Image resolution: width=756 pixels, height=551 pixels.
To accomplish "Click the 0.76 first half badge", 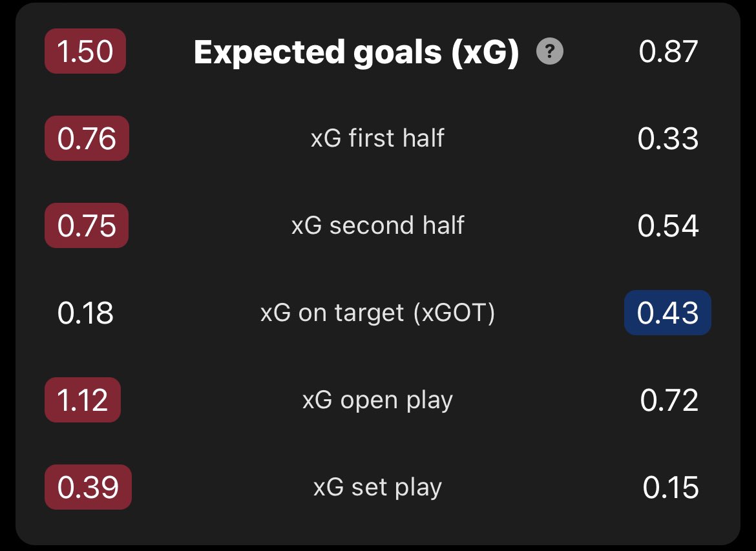I will tap(87, 138).
